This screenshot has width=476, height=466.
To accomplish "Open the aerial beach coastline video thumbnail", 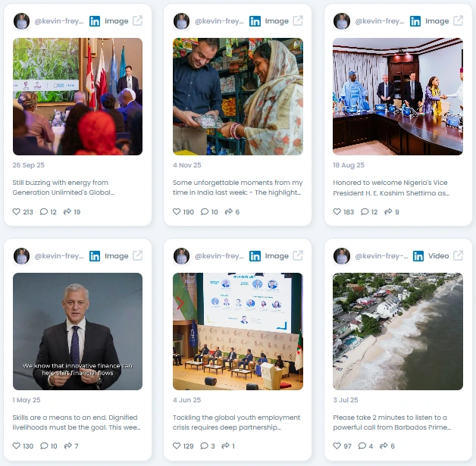I will pos(398,331).
